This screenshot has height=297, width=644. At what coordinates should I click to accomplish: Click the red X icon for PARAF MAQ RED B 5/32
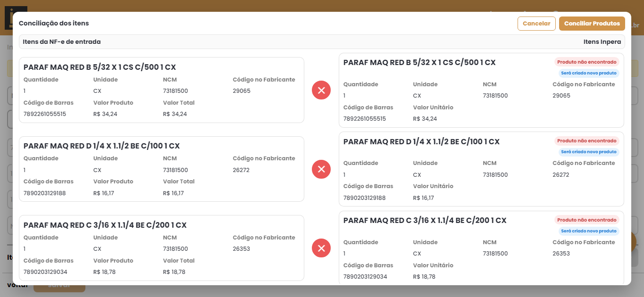pos(321,90)
